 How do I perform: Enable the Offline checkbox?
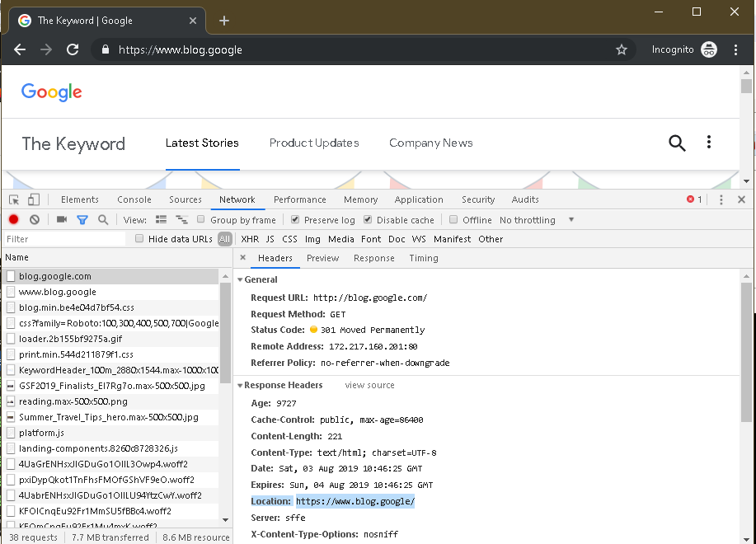tap(453, 220)
